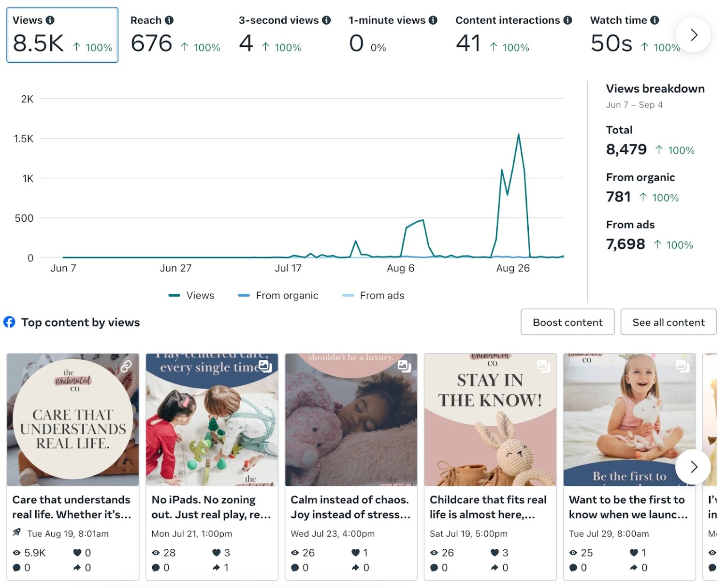The image size is (727, 588).
Task: Click the Content interactions info icon
Action: tap(568, 20)
